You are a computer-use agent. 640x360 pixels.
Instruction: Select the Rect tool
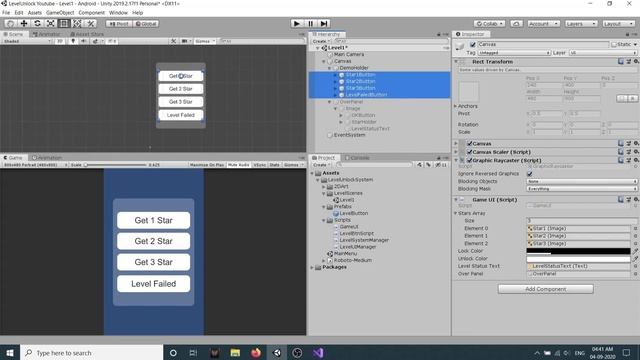coord(64,24)
